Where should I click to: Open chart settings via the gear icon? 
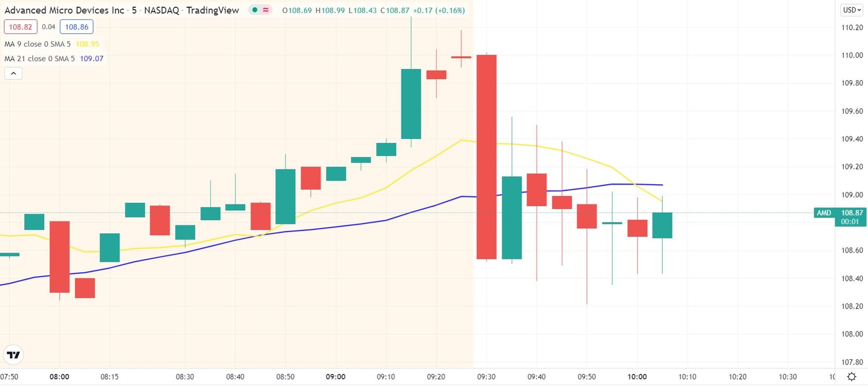[852, 376]
